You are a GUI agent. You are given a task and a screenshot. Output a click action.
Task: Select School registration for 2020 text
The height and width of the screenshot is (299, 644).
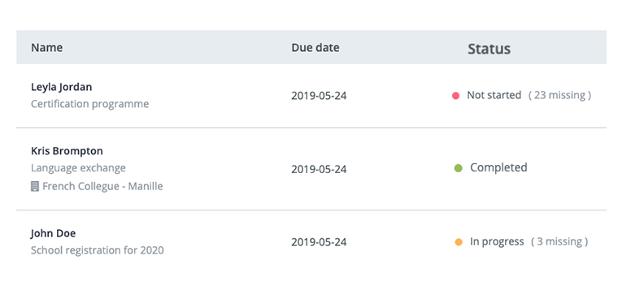tap(98, 249)
